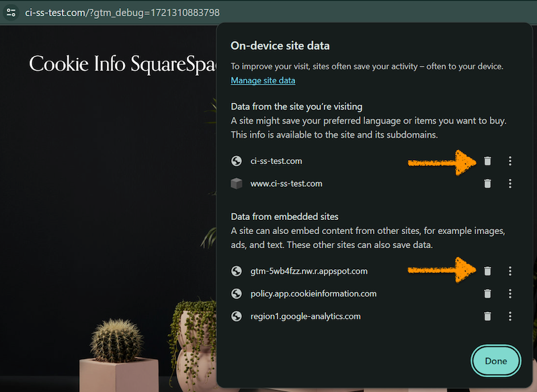Open more options for ci-ss-test.com
The width and height of the screenshot is (537, 392).
pos(510,161)
